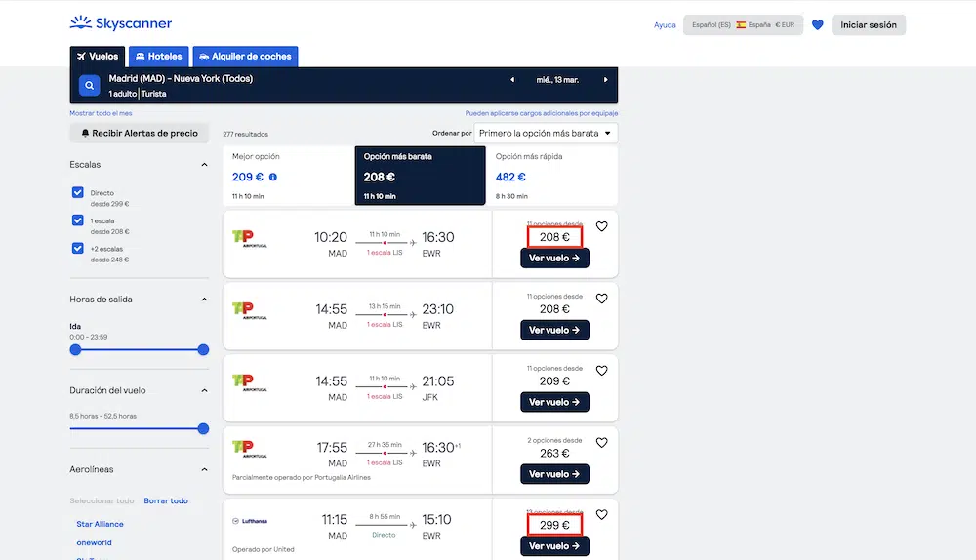This screenshot has height=560, width=976.
Task: Select the Opción más barata tab
Action: click(x=420, y=176)
